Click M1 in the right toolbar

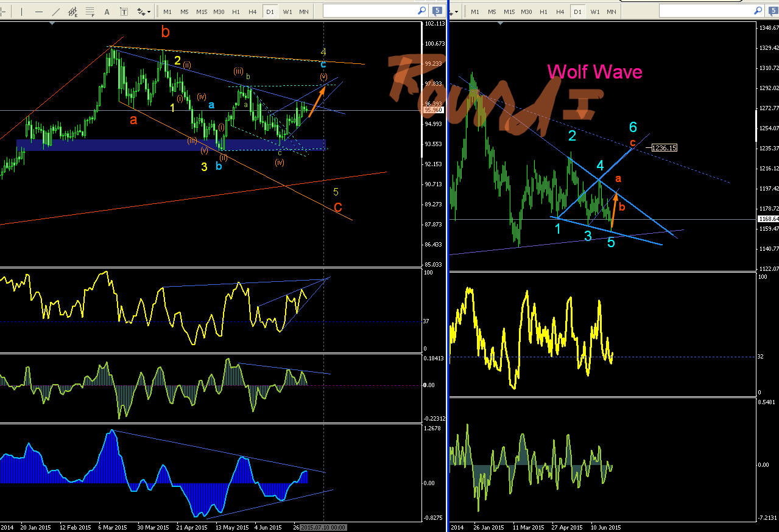[475, 12]
